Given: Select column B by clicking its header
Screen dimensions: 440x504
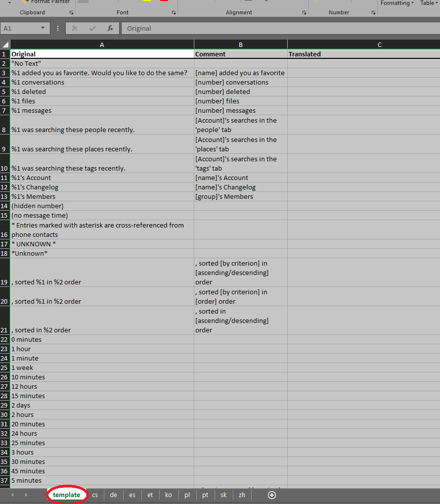Looking at the screenshot, I should click(x=240, y=45).
